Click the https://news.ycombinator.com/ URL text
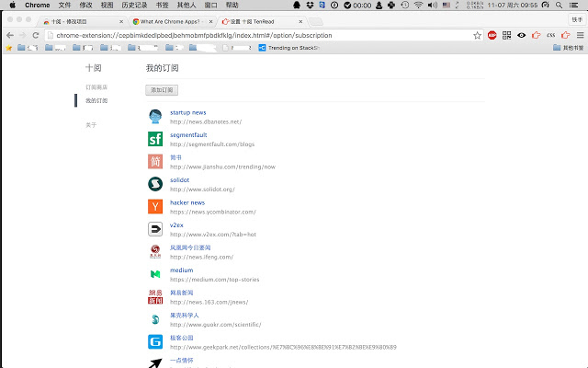The width and height of the screenshot is (588, 368). [x=212, y=212]
